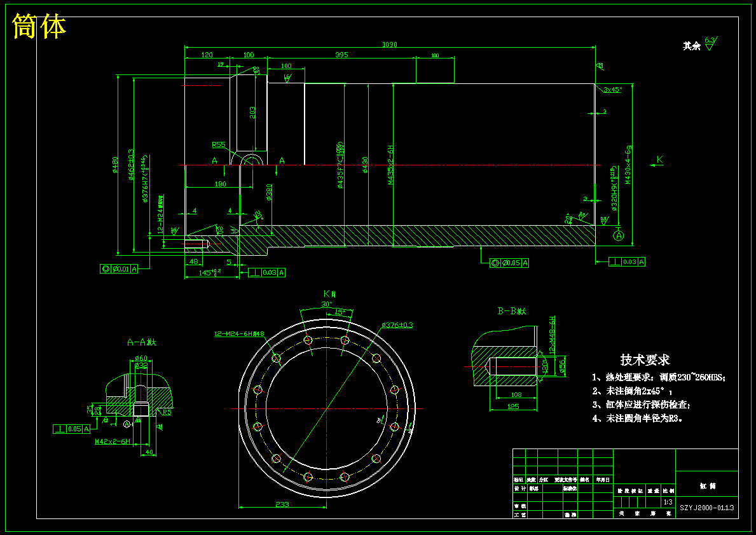Viewport: 756px width, 535px height.
Task: Select the "重量" title block label
Action: coord(653,490)
